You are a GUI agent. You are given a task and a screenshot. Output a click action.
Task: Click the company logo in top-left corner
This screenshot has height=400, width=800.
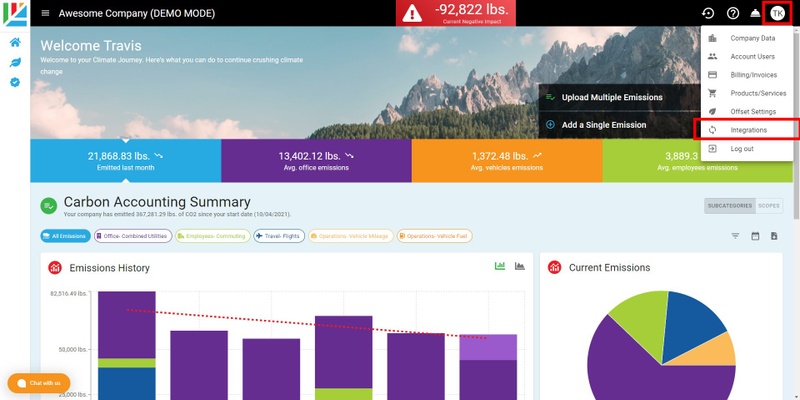click(15, 14)
